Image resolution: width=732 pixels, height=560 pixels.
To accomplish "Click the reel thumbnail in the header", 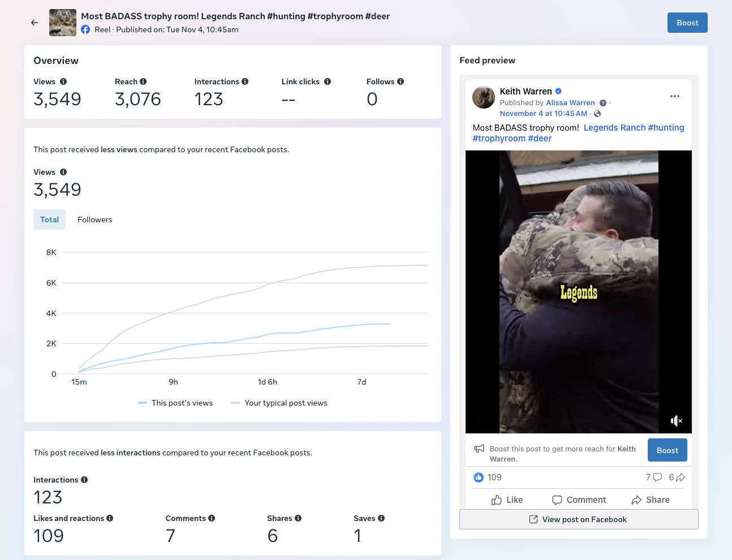I will (x=63, y=23).
